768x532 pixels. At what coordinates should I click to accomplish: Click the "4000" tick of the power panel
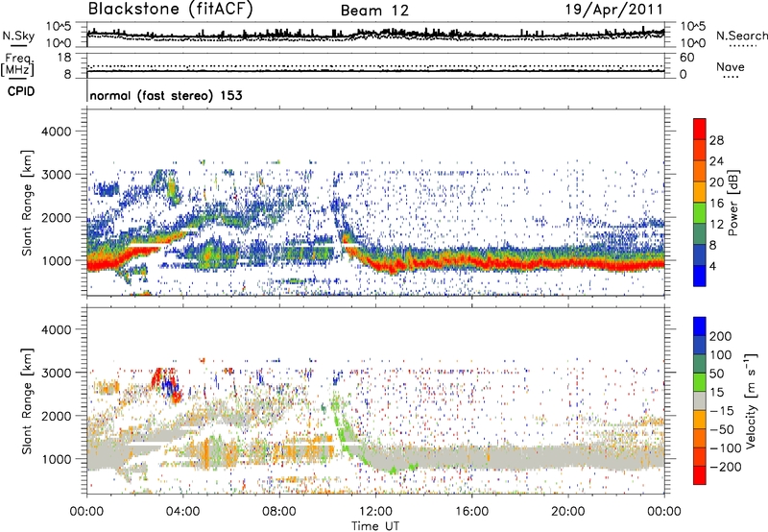[57, 132]
